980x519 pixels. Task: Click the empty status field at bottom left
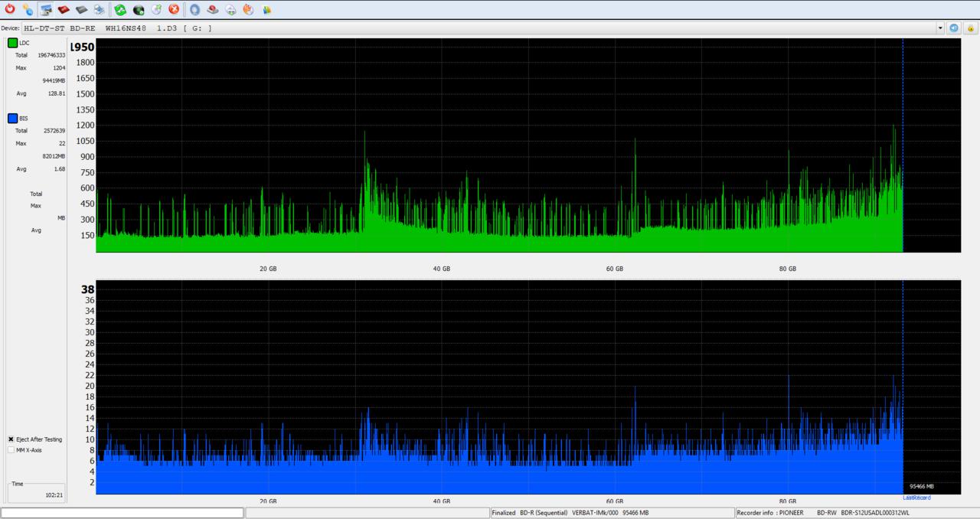pos(122,513)
